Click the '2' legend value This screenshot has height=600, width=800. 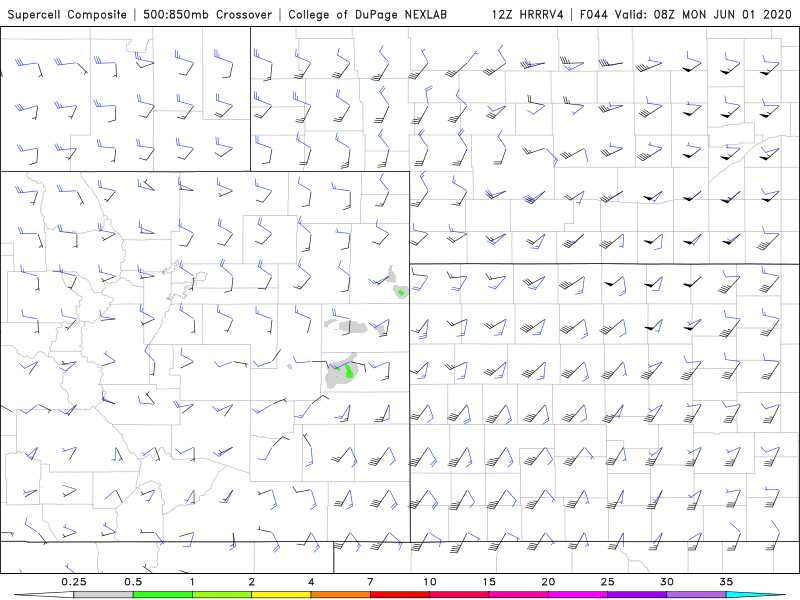pyautogui.click(x=252, y=582)
